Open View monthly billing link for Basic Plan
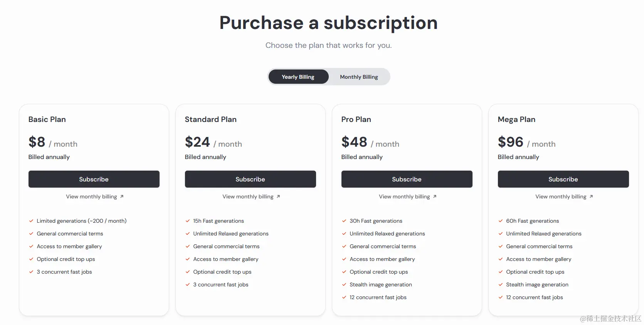 [91, 196]
